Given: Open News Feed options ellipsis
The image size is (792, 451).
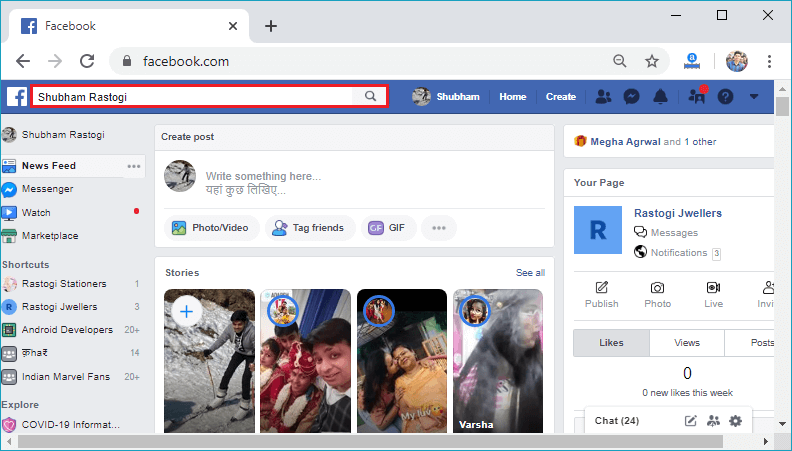Looking at the screenshot, I should coord(134,166).
